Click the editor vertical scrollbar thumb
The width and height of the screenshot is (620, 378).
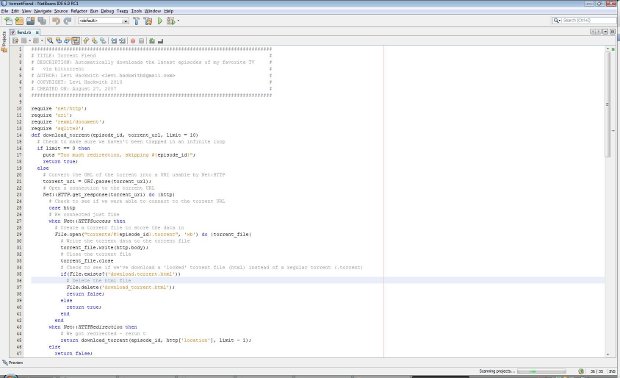[608, 105]
